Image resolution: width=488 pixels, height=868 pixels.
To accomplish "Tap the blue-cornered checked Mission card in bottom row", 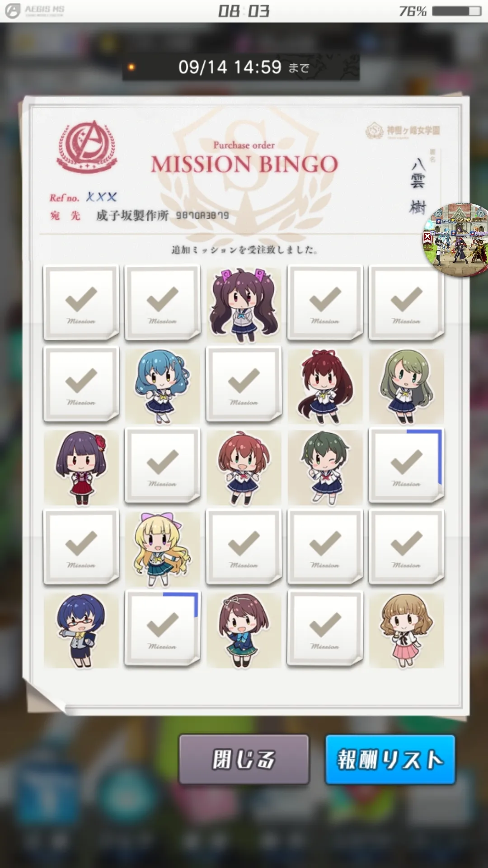I will click(163, 628).
